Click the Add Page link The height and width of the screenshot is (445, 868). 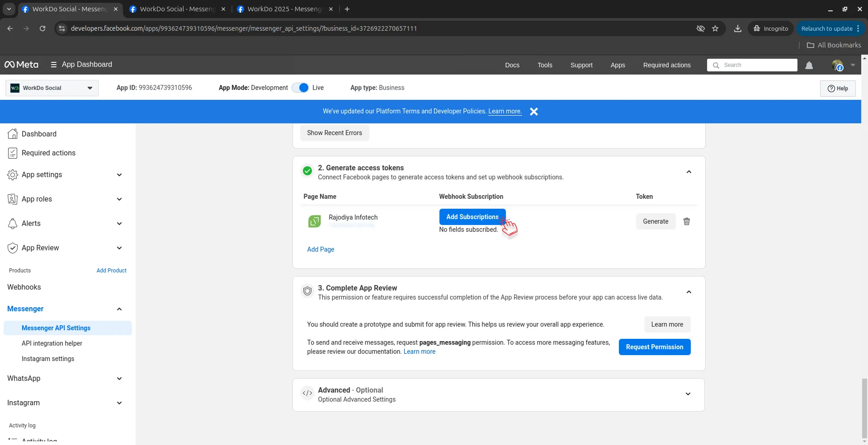click(x=321, y=249)
